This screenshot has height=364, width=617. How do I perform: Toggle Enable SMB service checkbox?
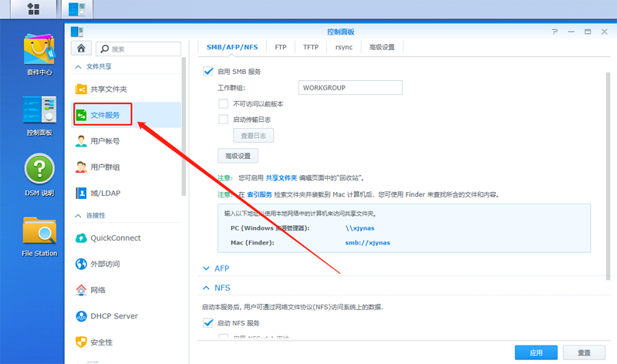(207, 71)
